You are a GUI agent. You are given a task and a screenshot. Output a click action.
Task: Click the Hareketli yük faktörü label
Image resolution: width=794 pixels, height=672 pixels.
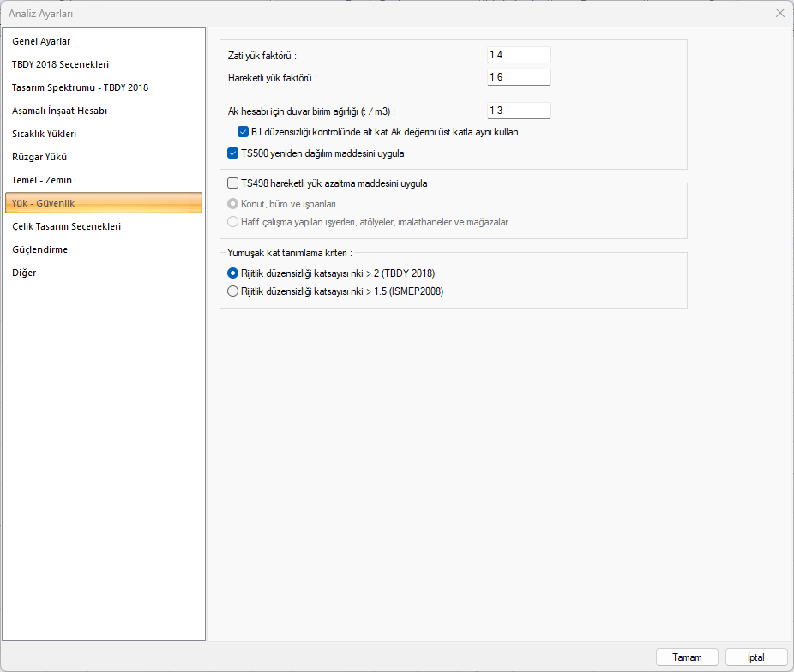click(x=273, y=78)
